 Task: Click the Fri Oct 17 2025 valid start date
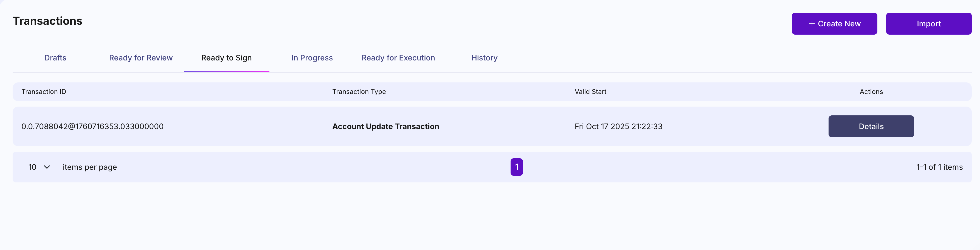click(618, 127)
